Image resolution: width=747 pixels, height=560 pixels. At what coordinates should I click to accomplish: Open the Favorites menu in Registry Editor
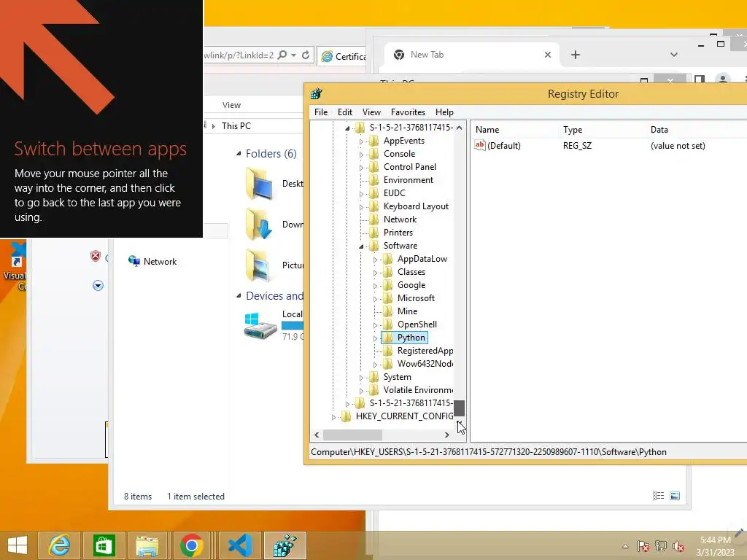(408, 112)
